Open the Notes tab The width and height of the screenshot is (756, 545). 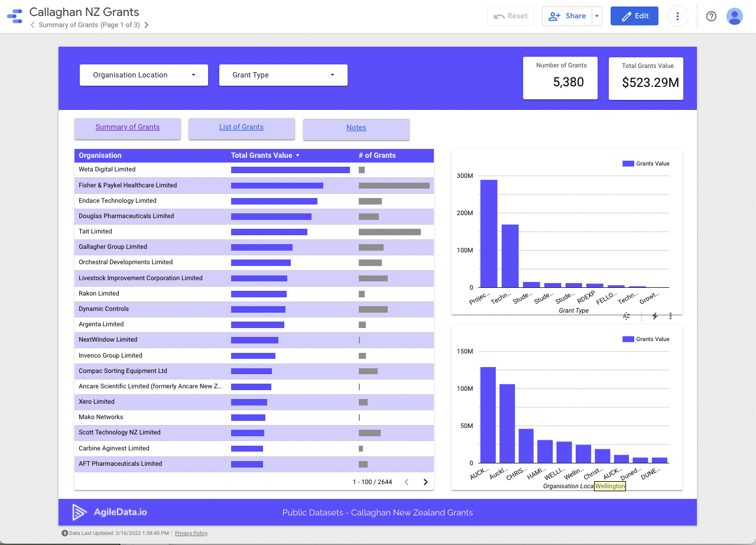pyautogui.click(x=356, y=128)
